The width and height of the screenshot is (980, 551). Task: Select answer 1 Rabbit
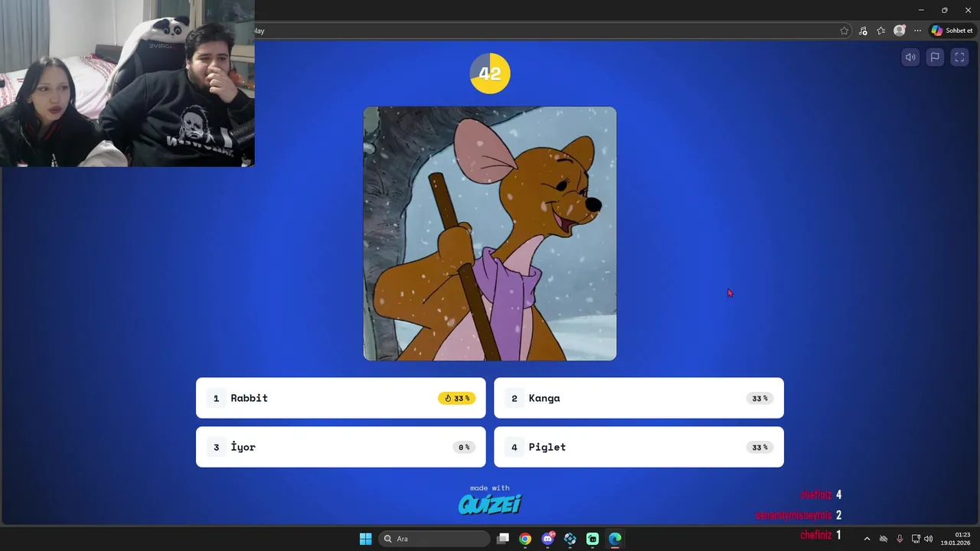tap(341, 398)
